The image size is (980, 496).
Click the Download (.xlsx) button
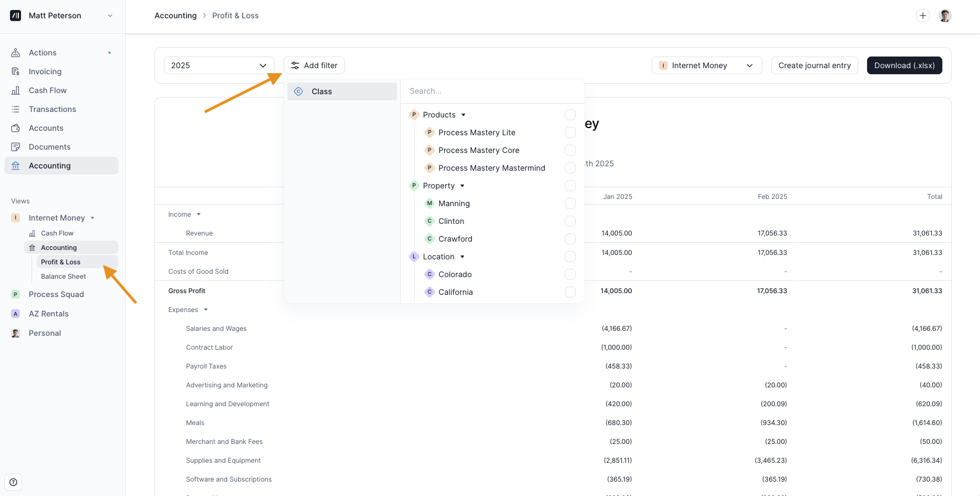coord(904,65)
